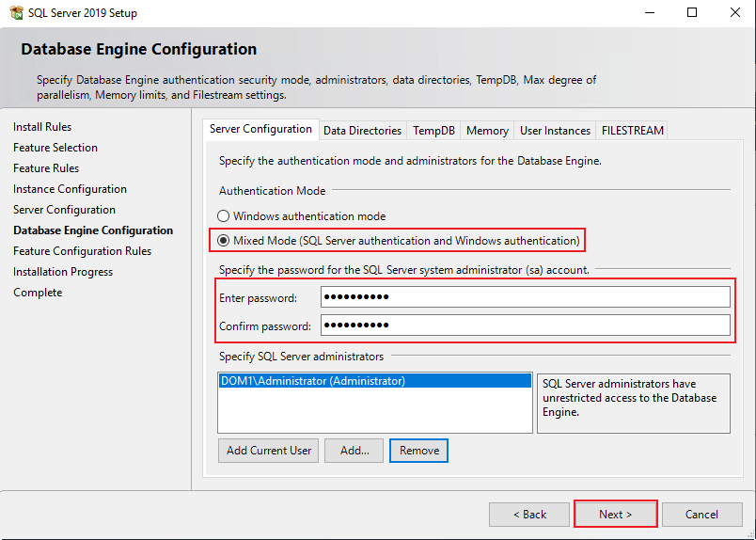Viewport: 756px width, 540px height.
Task: Close the SQL Server Setup window
Action: click(x=734, y=12)
